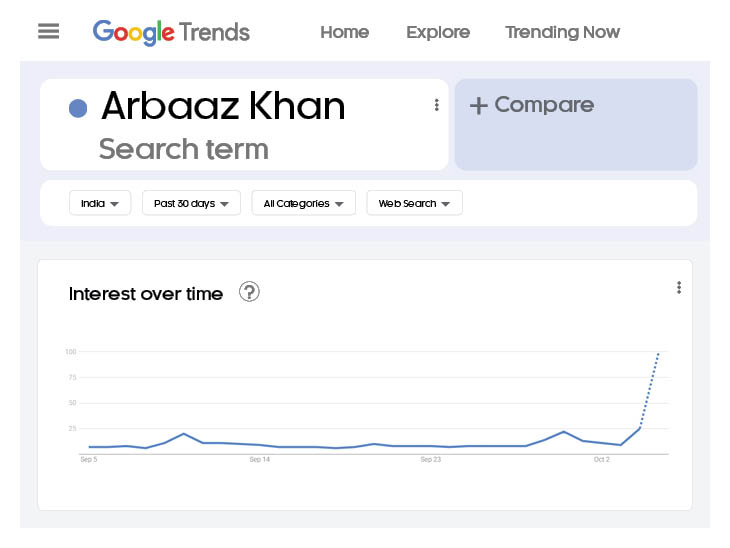Expand the All Categories dropdown

(303, 204)
